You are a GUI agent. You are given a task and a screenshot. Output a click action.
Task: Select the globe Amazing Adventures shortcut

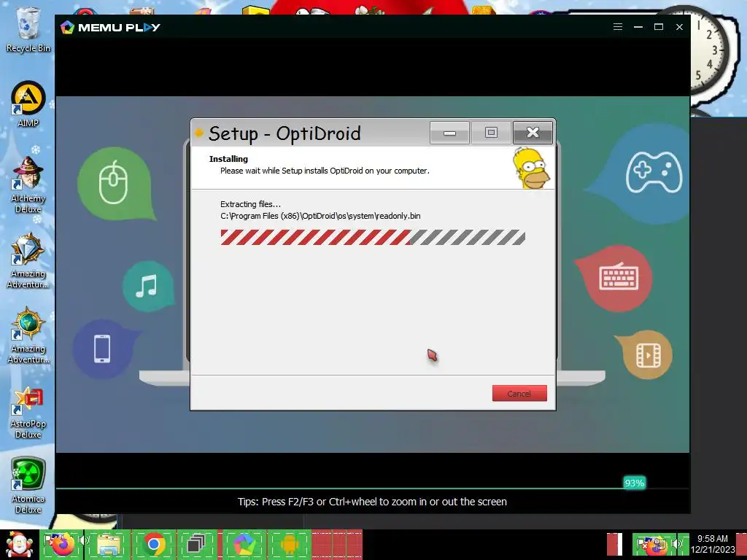coord(28,335)
